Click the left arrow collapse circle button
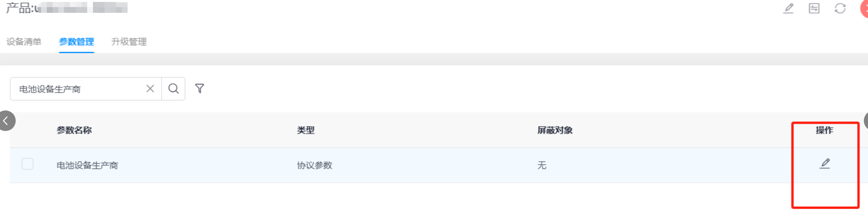The width and height of the screenshot is (868, 219). click(6, 120)
